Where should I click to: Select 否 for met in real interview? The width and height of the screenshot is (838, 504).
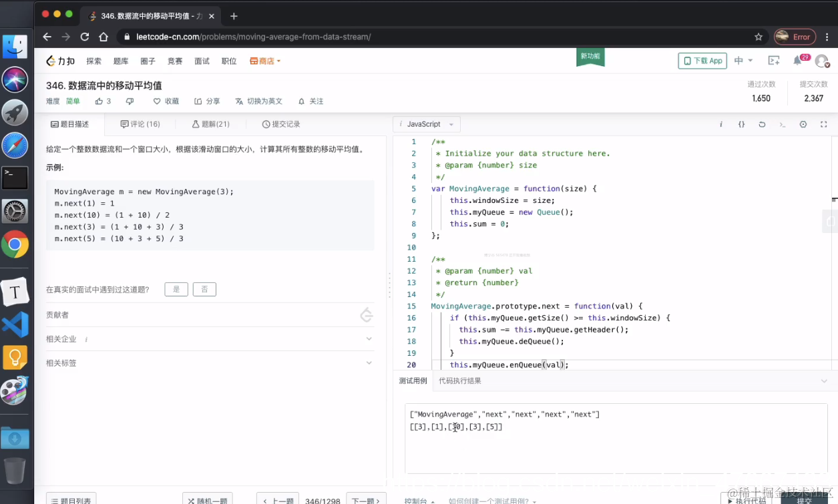pyautogui.click(x=204, y=289)
